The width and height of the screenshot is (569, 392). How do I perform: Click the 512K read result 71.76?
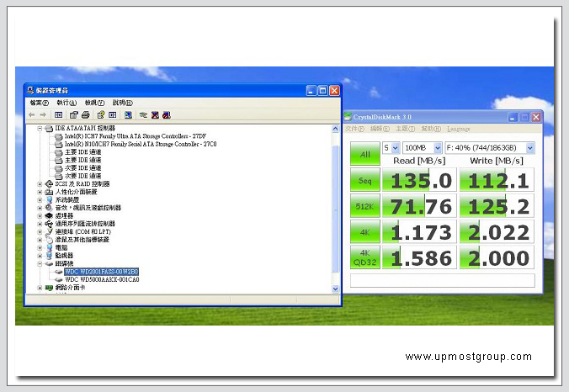tap(419, 206)
